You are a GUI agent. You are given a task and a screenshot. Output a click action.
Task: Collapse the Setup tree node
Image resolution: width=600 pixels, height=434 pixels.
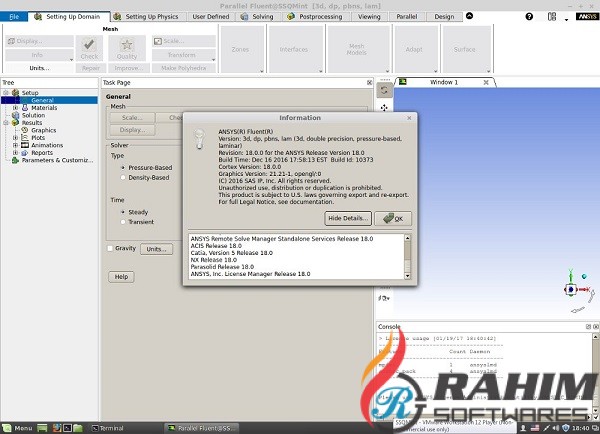pos(6,93)
